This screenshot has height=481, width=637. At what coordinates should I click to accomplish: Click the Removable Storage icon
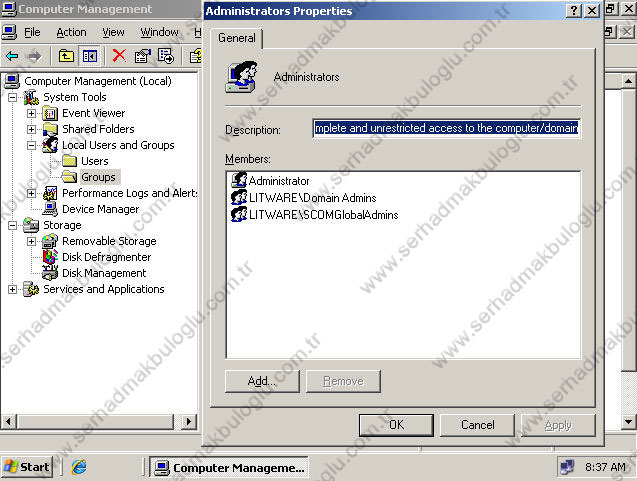pyautogui.click(x=50, y=241)
